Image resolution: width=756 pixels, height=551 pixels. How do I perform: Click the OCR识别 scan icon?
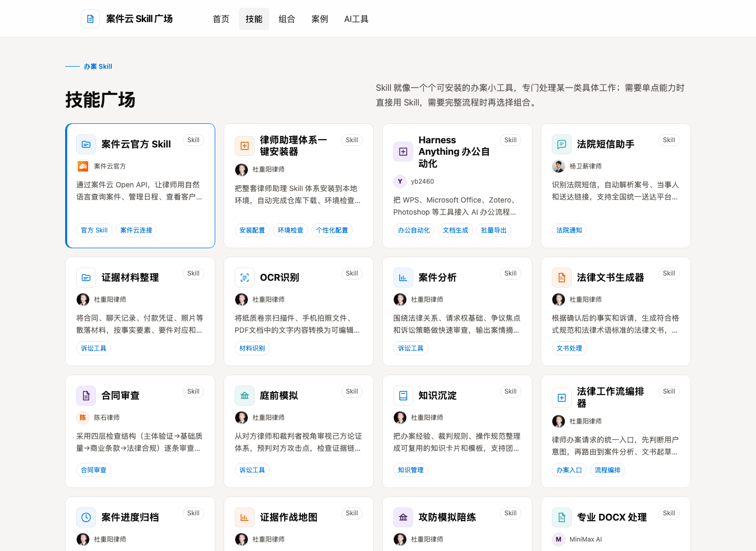pyautogui.click(x=245, y=278)
